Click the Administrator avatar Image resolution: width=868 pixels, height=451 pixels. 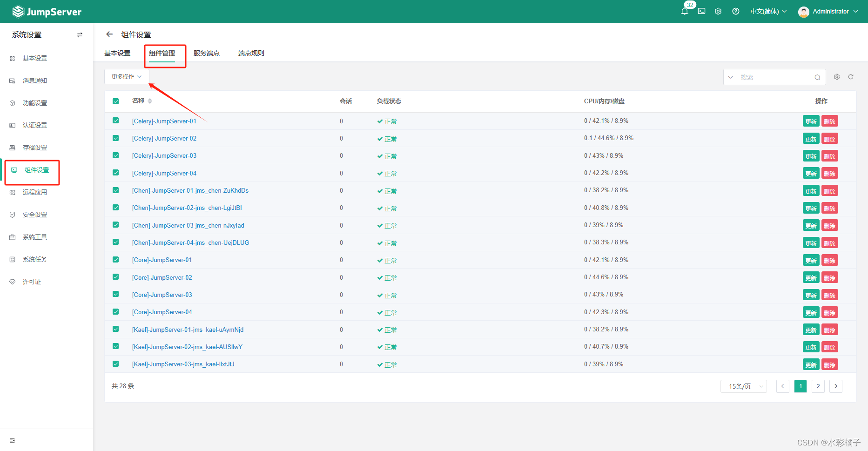tap(803, 12)
